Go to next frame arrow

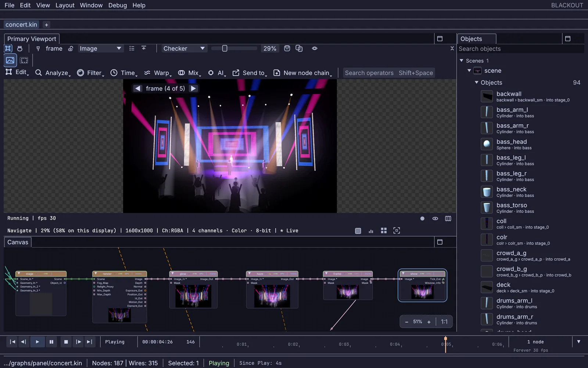coord(193,88)
